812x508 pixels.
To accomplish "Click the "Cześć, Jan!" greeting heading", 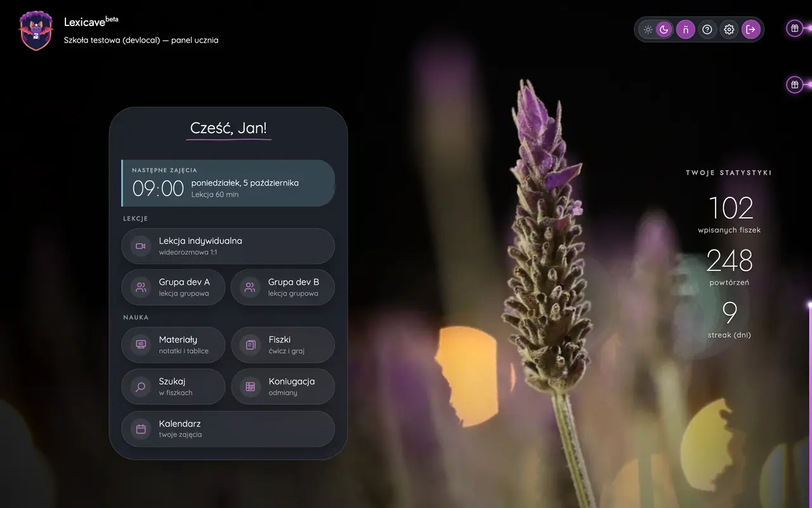I will click(228, 128).
